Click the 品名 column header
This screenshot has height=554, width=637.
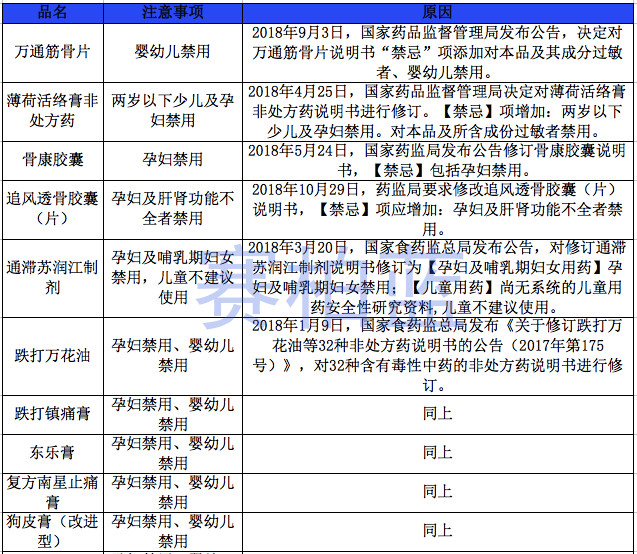(x=52, y=10)
